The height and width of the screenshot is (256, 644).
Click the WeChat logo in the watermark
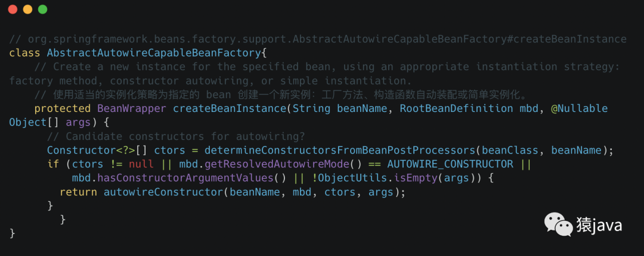click(x=556, y=224)
